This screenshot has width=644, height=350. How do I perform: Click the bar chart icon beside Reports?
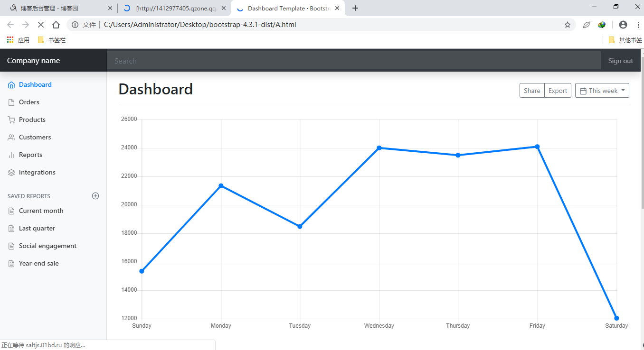[x=12, y=155]
